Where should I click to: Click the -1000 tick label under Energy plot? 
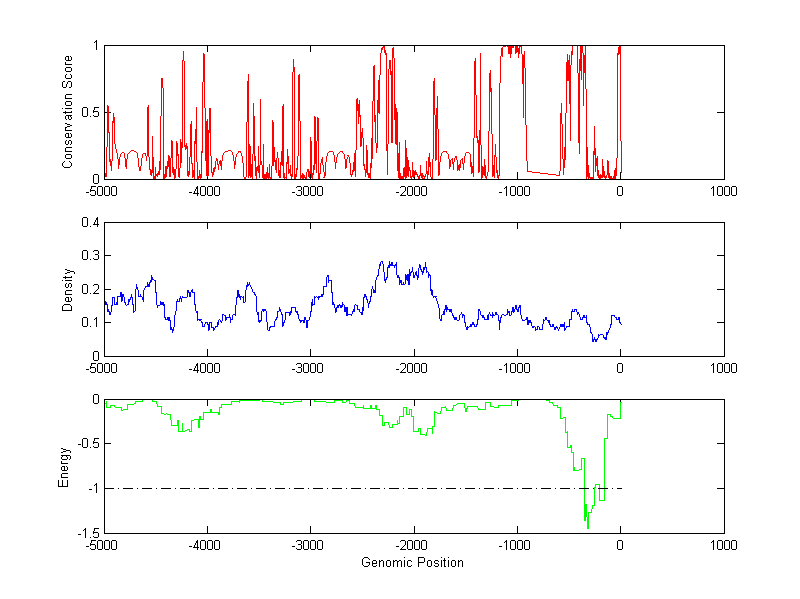coord(515,545)
